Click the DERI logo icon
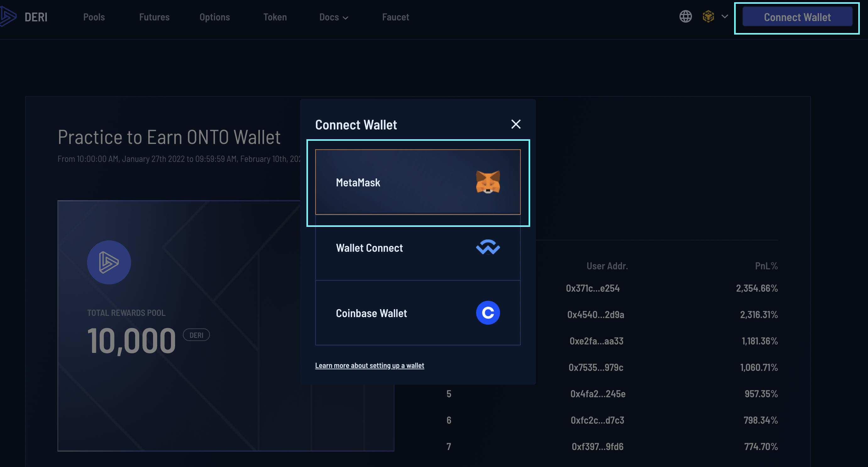The image size is (868, 467). point(8,17)
